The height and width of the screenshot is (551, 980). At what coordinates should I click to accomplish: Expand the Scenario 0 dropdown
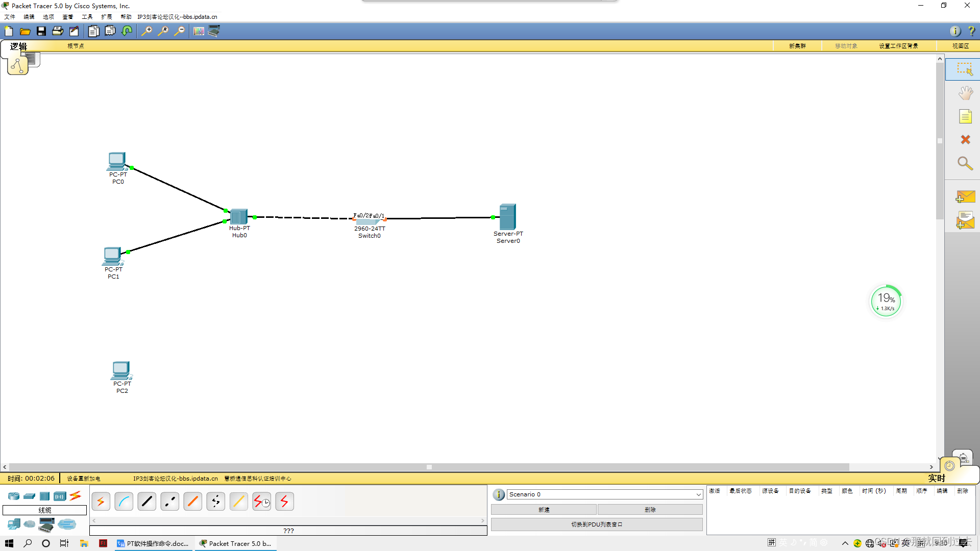pos(698,494)
